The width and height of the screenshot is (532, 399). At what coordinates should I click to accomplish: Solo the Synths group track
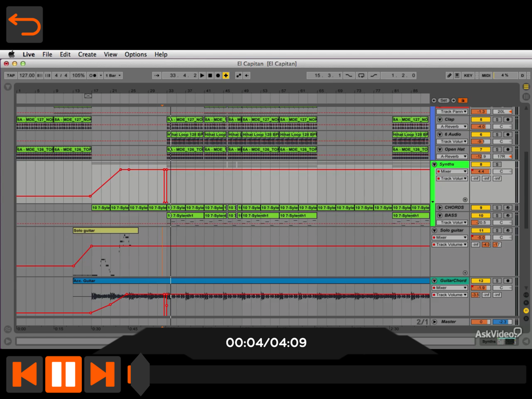[x=497, y=164]
